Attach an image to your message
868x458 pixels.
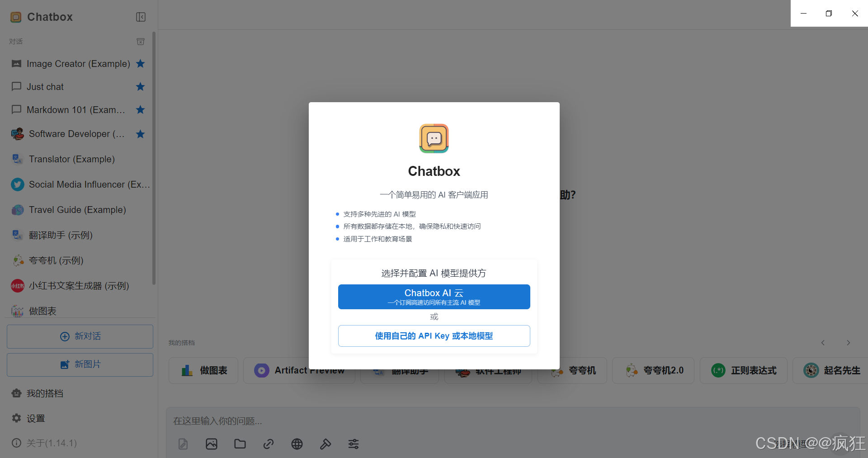211,444
